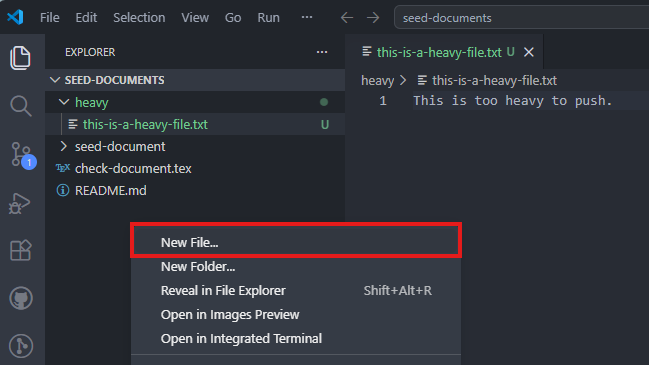Screen dimensions: 649x365
Task: Click the file icon in breadcrumb path
Action: pos(422,80)
